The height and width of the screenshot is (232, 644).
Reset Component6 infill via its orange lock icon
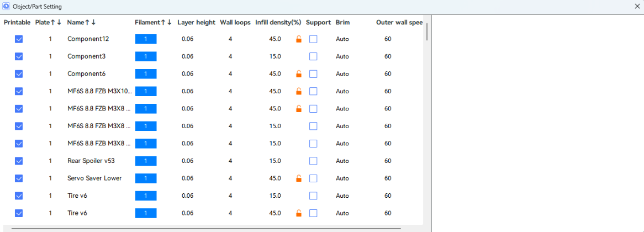pyautogui.click(x=299, y=74)
